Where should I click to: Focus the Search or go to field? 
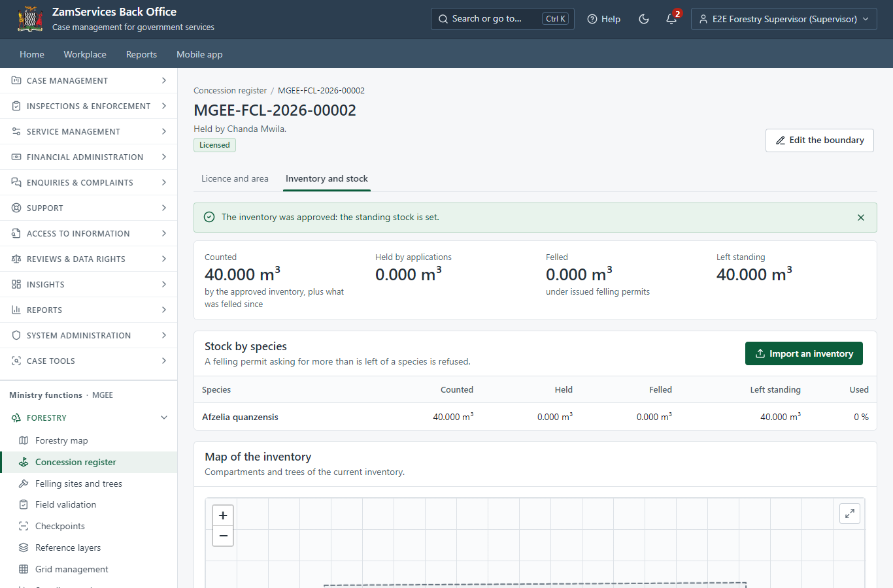pos(503,19)
